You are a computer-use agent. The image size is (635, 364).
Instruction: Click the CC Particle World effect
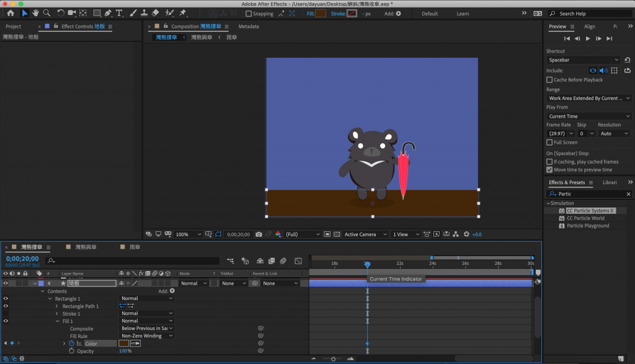coord(585,218)
